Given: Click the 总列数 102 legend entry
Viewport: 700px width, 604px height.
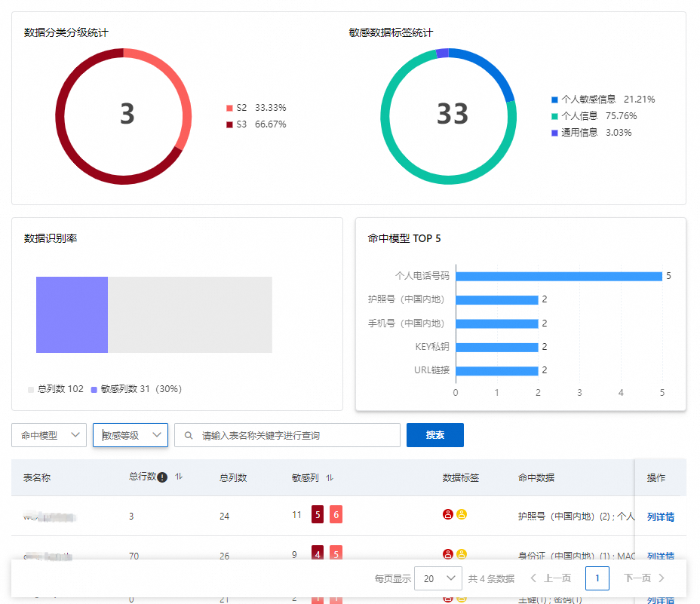Looking at the screenshot, I should tap(56, 389).
